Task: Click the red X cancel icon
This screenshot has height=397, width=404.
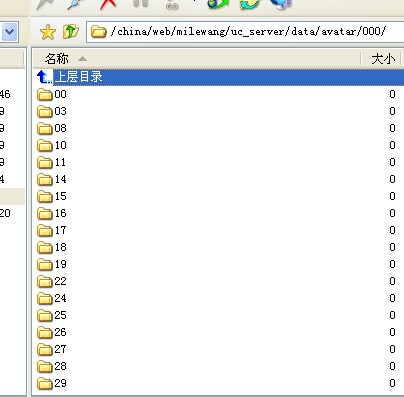Action: tap(108, 4)
